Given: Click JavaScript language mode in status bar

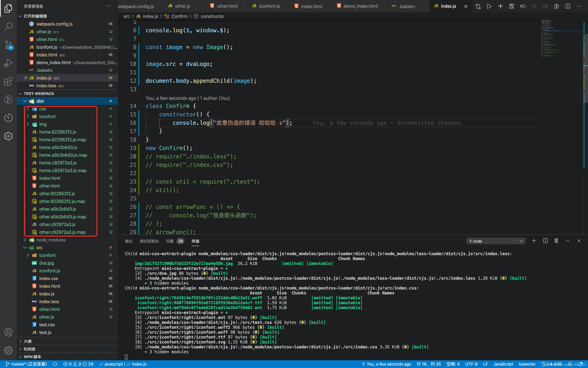Looking at the screenshot, I should tap(503, 364).
